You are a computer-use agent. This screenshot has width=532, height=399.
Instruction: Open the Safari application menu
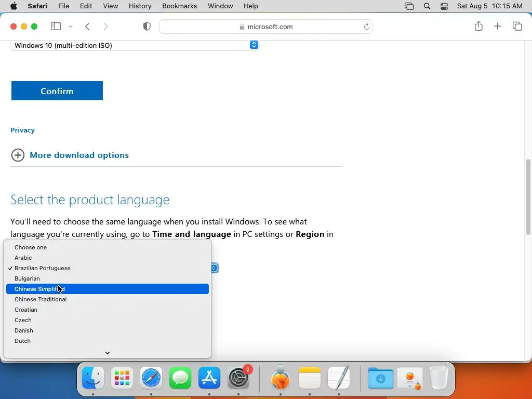pyautogui.click(x=37, y=6)
